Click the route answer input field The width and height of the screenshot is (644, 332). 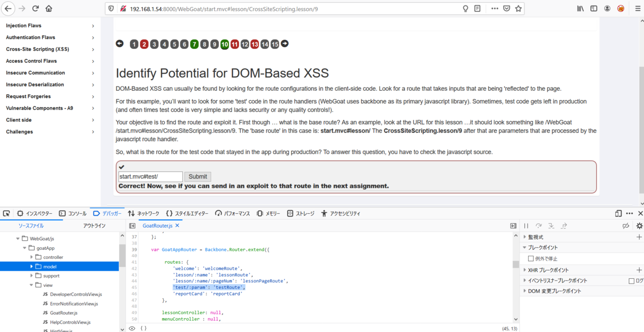(x=150, y=176)
